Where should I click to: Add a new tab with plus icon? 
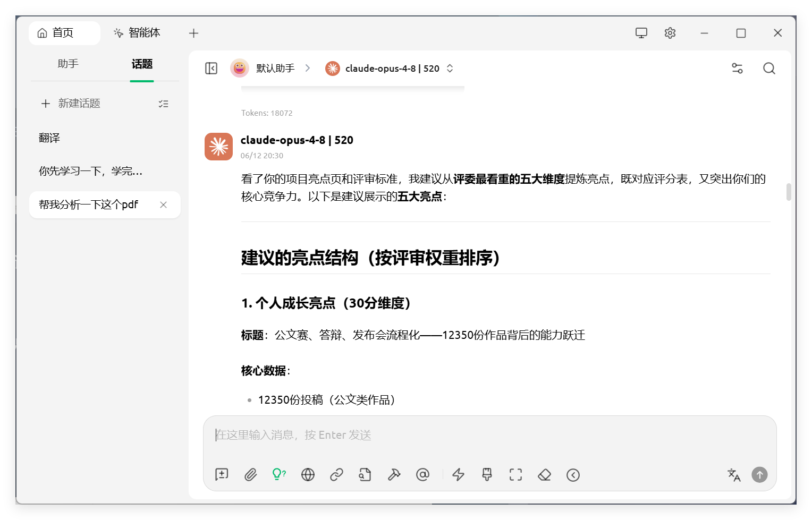point(193,33)
